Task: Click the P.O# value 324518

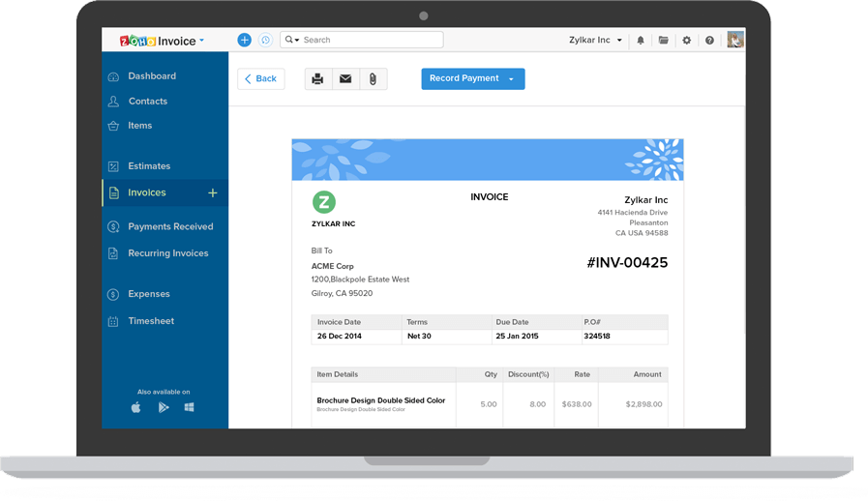Action: 597,336
